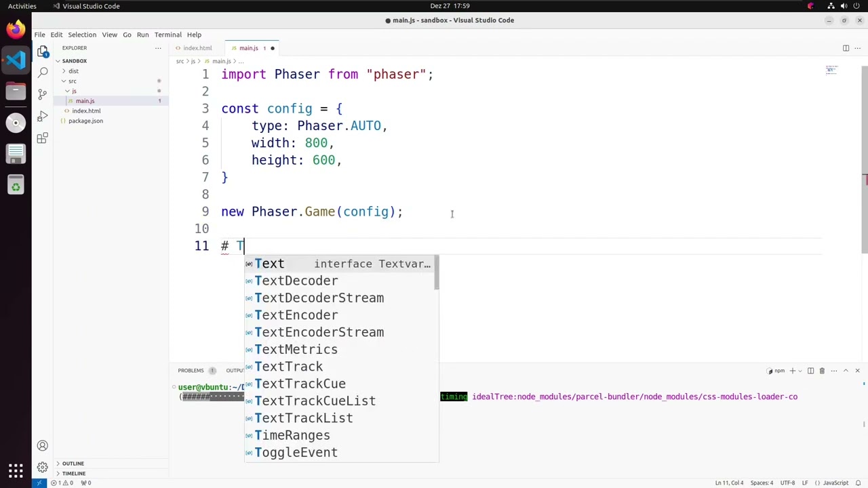Pick TextEncoderStream from the suggestion list

339,332
